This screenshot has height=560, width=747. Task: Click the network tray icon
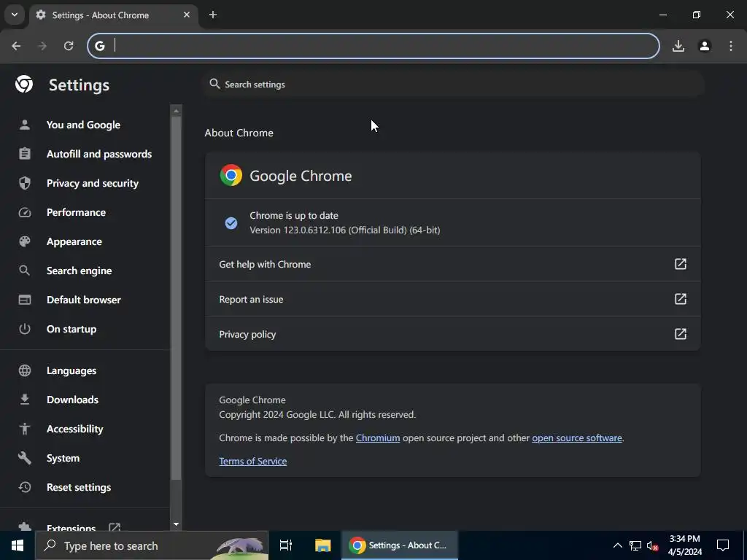(x=635, y=545)
